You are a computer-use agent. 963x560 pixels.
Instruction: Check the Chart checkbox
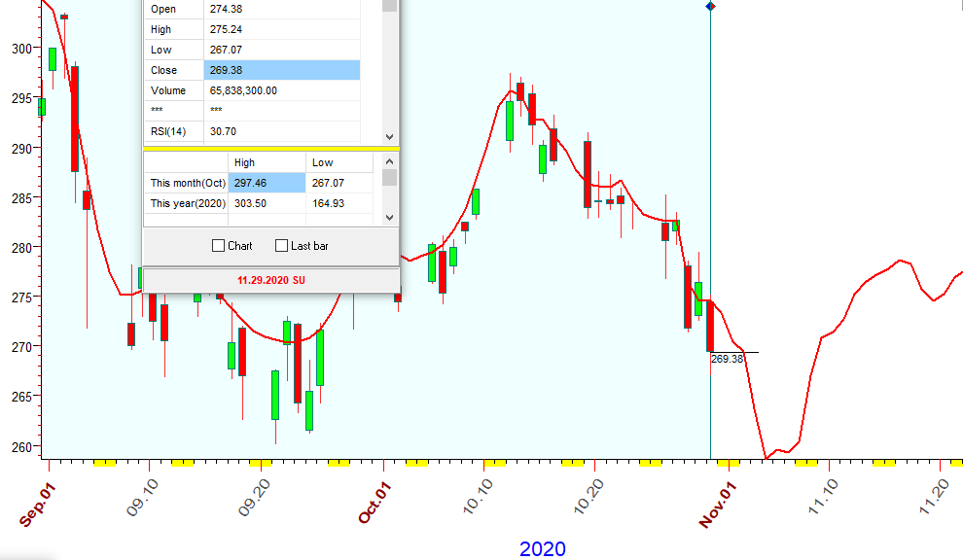pyautogui.click(x=219, y=246)
